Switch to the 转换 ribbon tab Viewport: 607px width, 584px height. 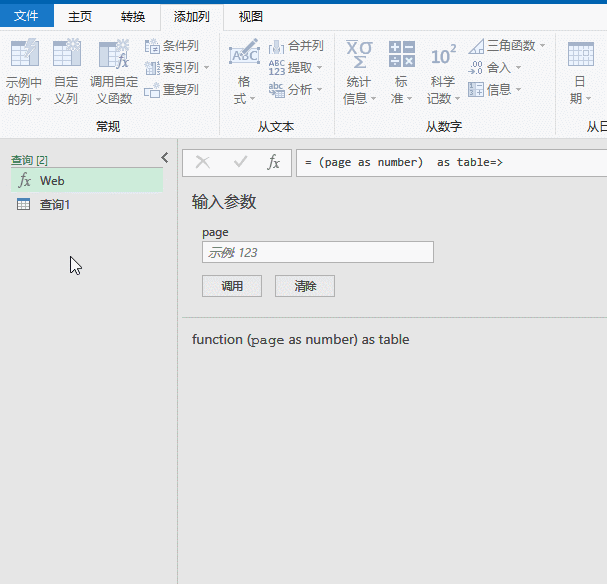tap(133, 16)
